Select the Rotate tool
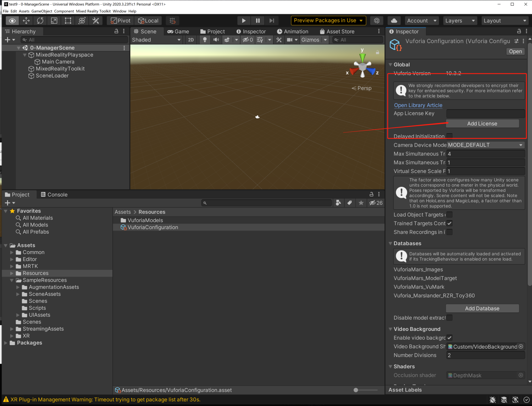Viewport: 532px width, 406px height. pyautogui.click(x=40, y=21)
